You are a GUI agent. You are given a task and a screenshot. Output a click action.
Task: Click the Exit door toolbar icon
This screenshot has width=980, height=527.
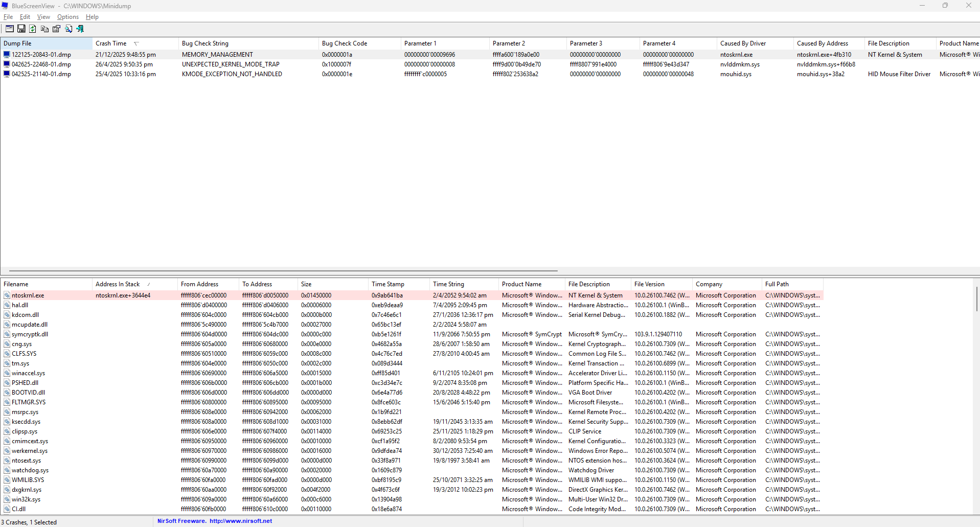pos(80,29)
